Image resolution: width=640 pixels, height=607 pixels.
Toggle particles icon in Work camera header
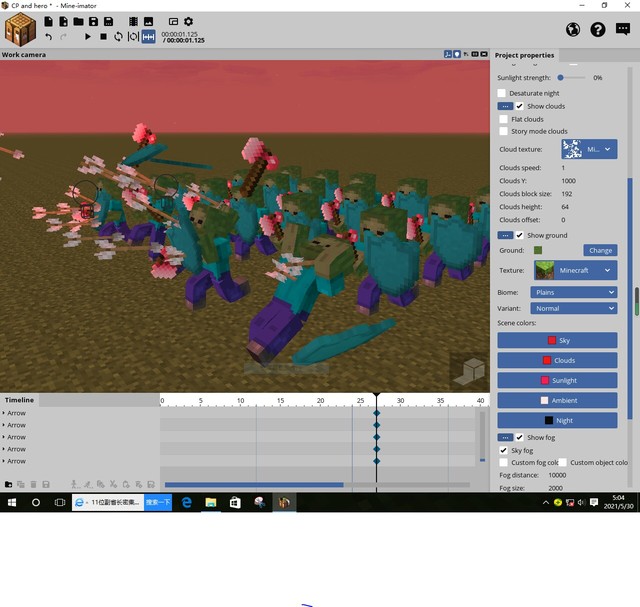pyautogui.click(x=466, y=54)
